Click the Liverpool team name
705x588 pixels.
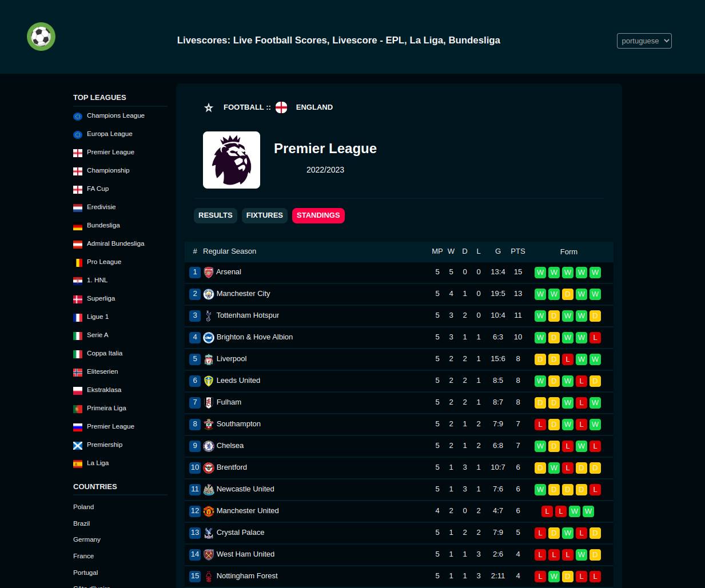pos(232,359)
